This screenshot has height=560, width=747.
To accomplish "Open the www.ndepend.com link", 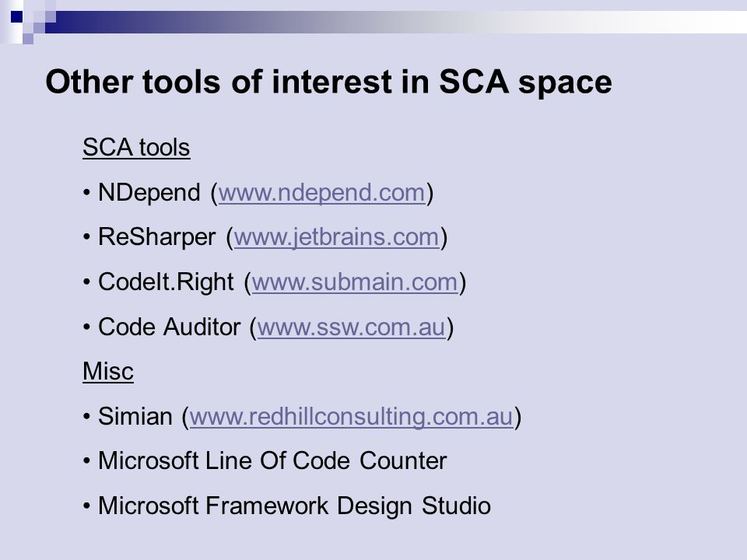I will (x=321, y=193).
